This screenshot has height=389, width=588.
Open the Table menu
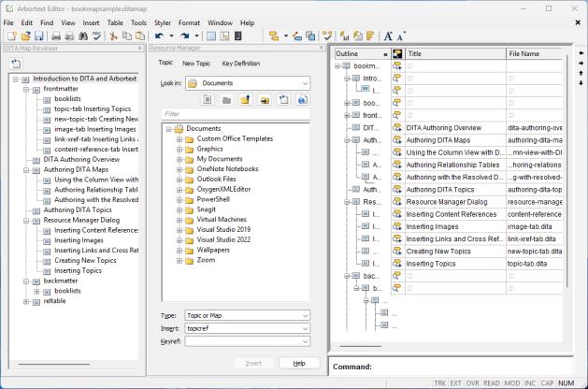pos(115,22)
